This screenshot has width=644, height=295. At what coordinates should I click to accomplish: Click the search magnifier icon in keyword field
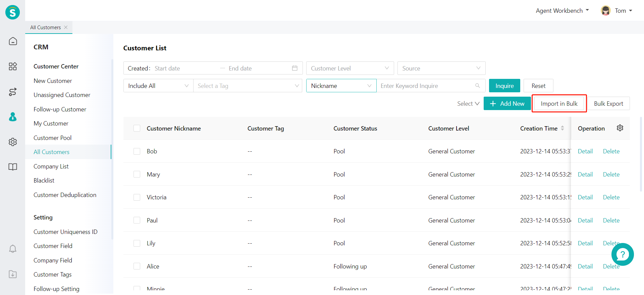[478, 86]
